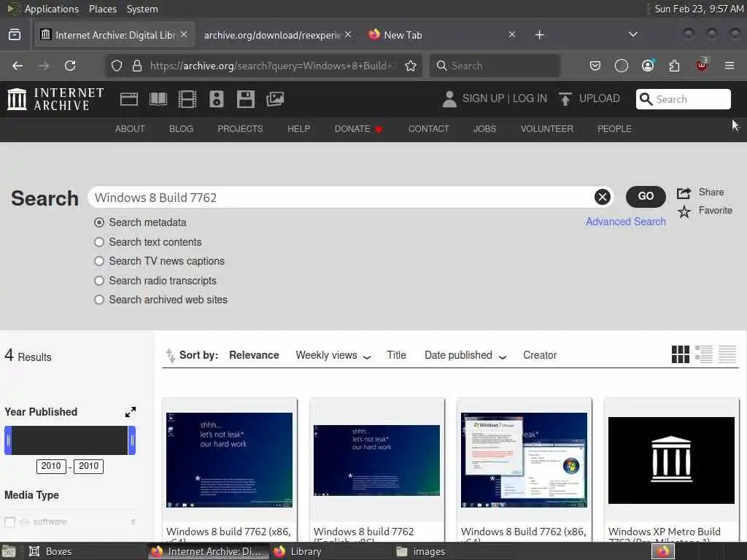Open Boxes in the taskbar
The image size is (747, 560).
pos(50,551)
